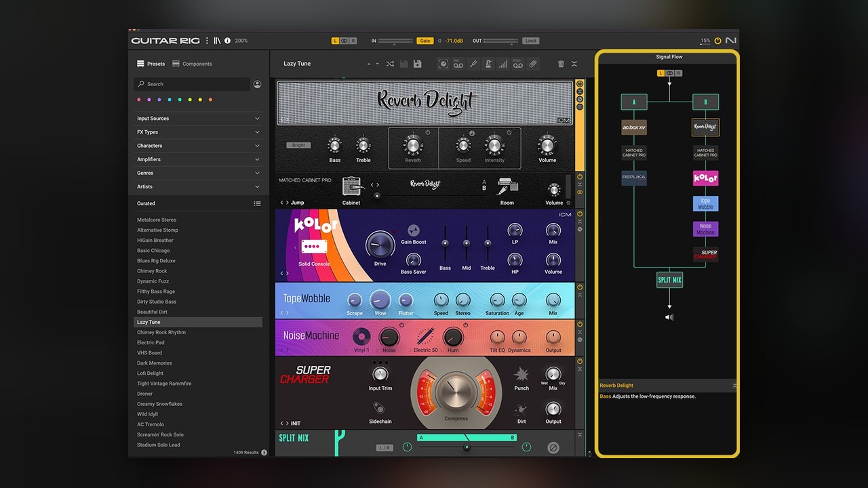Shuffle presets with the random icon

390,64
